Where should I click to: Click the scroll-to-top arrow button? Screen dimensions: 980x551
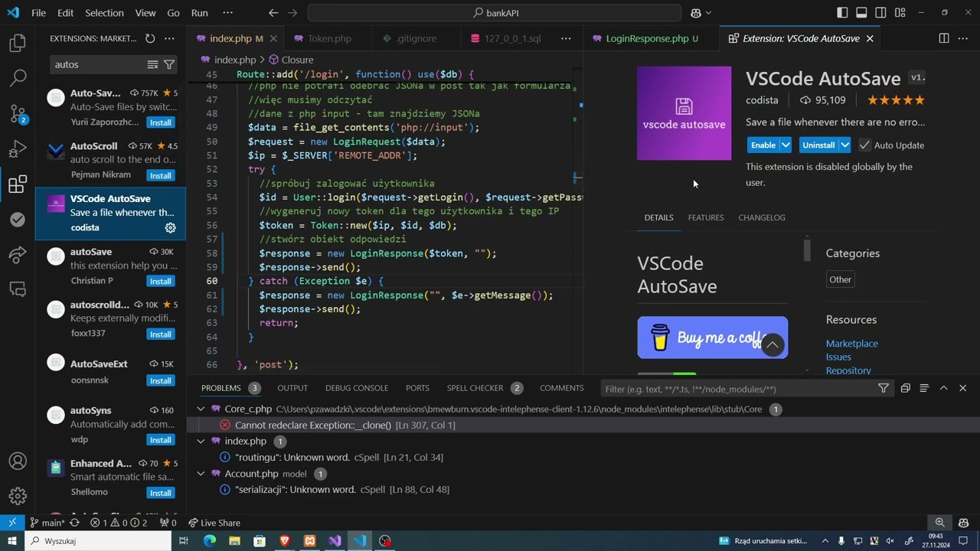point(773,345)
